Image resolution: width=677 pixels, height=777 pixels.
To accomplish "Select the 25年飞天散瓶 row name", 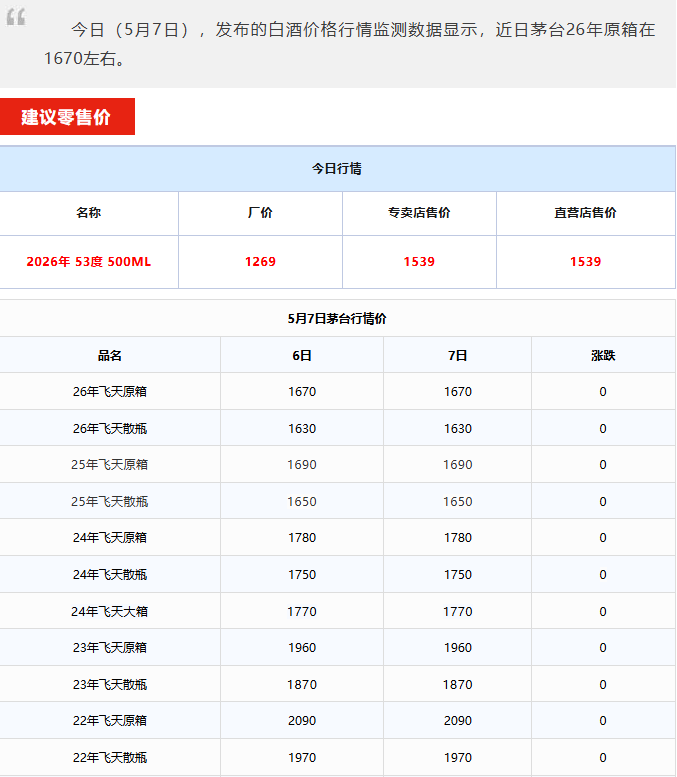I will pyautogui.click(x=110, y=501).
